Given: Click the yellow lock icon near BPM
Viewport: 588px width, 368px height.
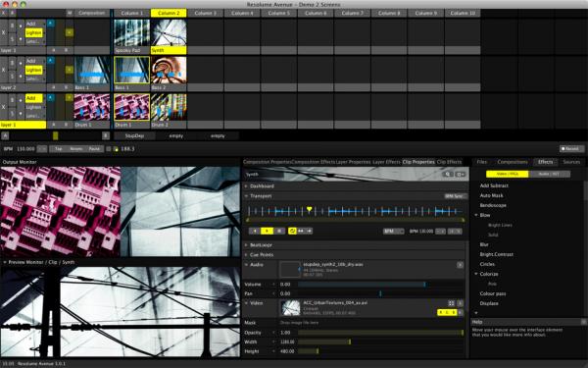Looking at the screenshot, I should point(116,149).
